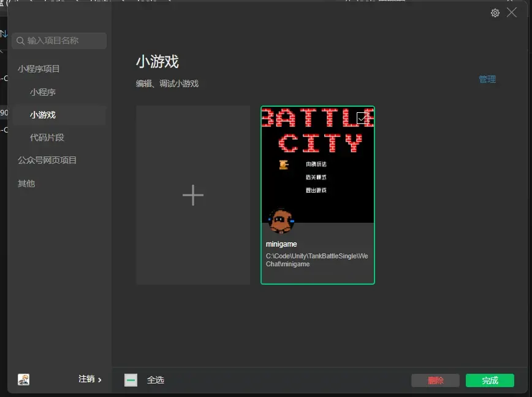Open the 其他 sidebar category

[26, 183]
